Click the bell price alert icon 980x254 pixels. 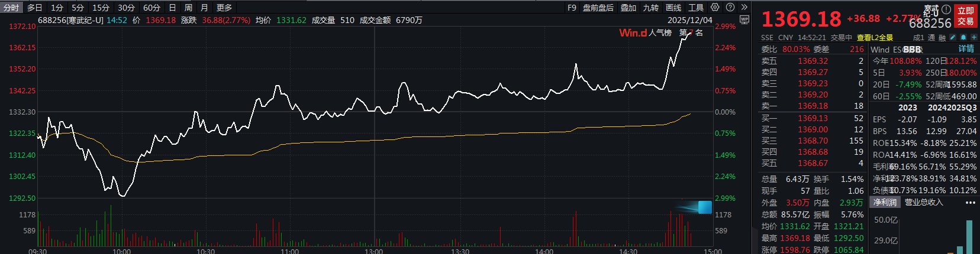[x=963, y=37]
